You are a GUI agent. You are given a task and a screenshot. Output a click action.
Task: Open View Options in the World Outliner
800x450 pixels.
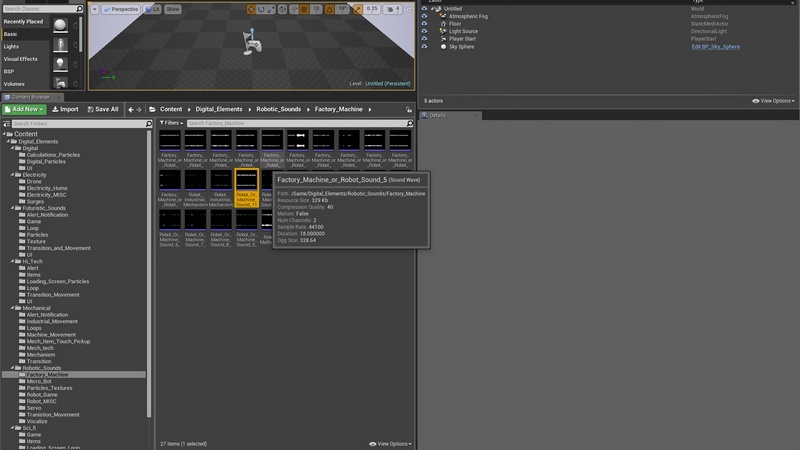pos(776,101)
